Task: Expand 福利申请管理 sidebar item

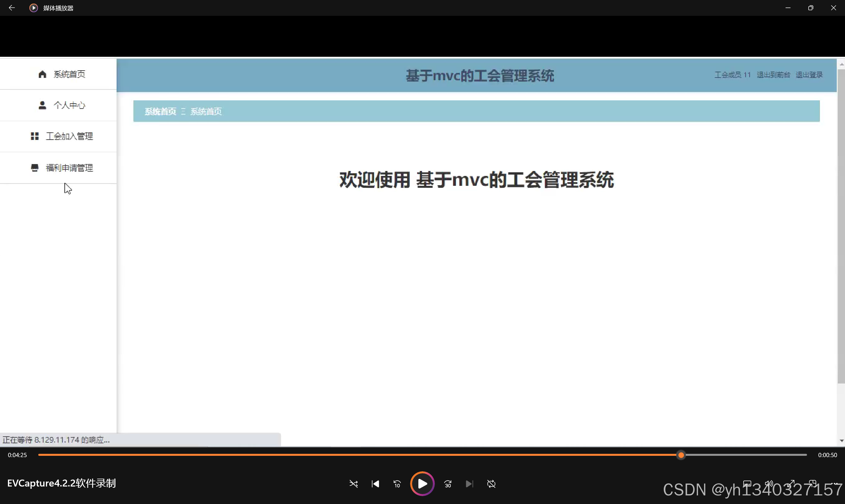Action: 61,168
